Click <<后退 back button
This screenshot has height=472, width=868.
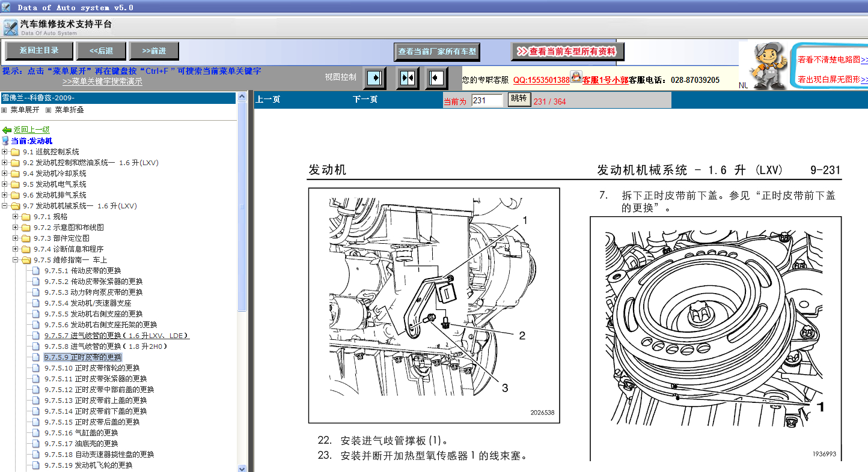pyautogui.click(x=102, y=51)
